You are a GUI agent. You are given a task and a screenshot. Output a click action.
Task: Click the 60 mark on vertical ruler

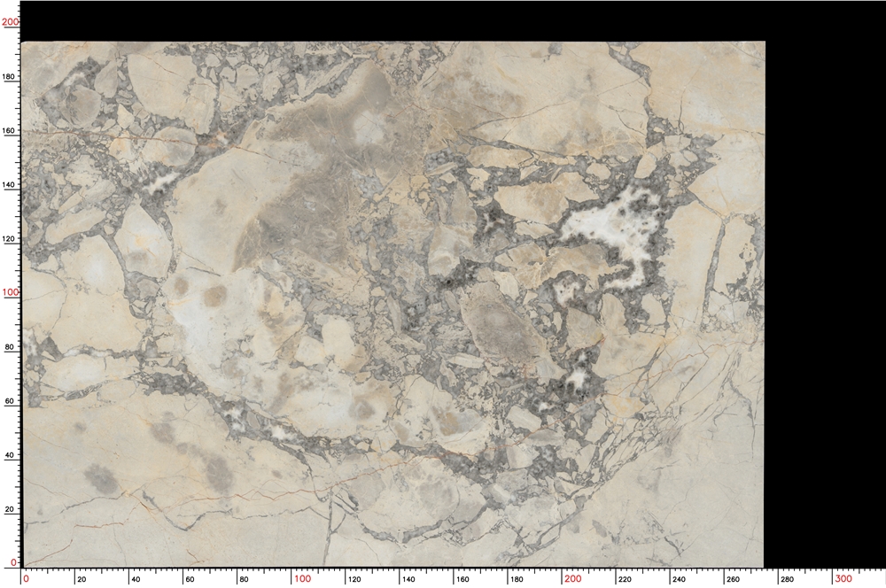coord(10,401)
